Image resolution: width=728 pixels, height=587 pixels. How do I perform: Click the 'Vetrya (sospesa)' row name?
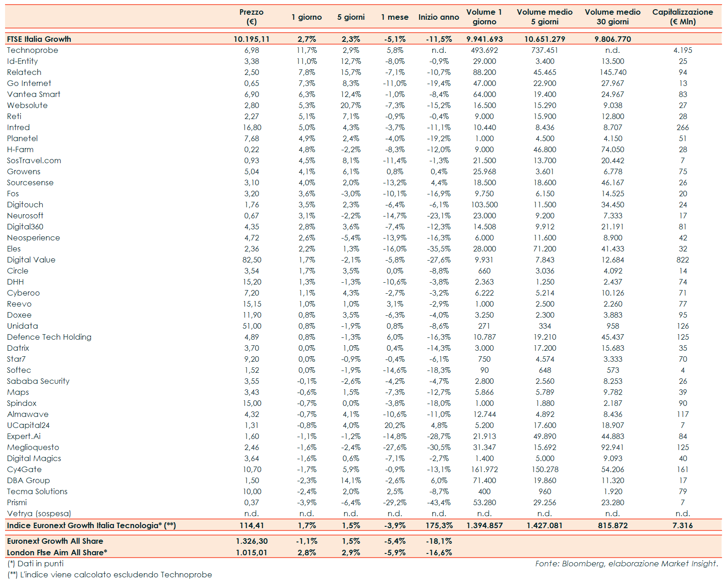point(39,513)
